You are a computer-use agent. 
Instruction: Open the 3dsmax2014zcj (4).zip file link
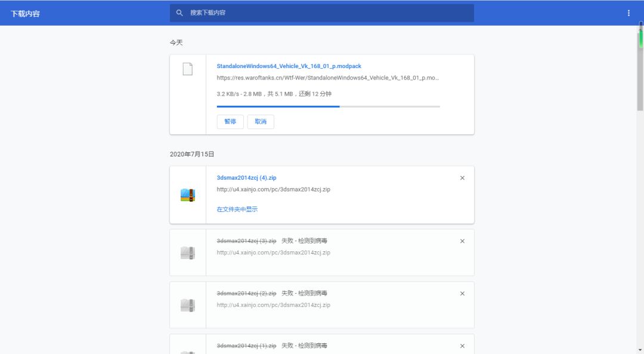click(246, 178)
